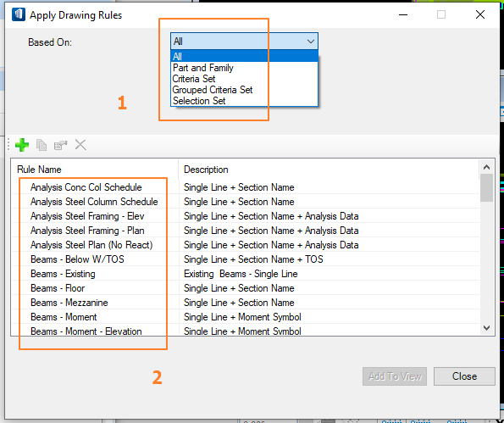Select the Beams - Mezzanine rule row
The width and height of the screenshot is (504, 423).
click(246, 303)
